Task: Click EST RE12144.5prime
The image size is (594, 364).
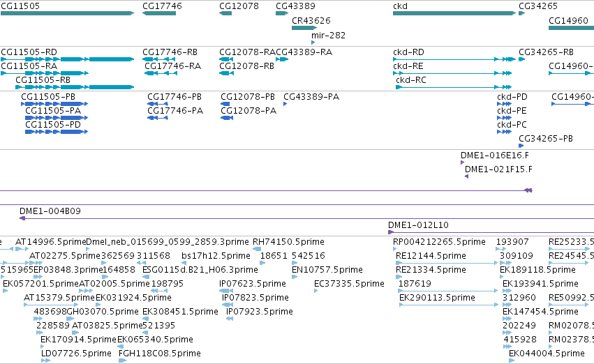Action: (447, 263)
